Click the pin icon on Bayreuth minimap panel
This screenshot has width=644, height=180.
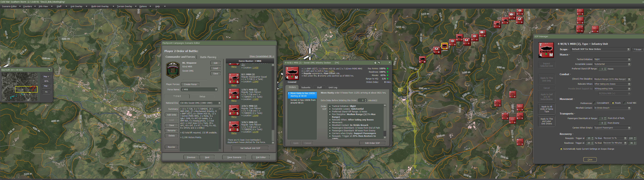click(x=49, y=70)
